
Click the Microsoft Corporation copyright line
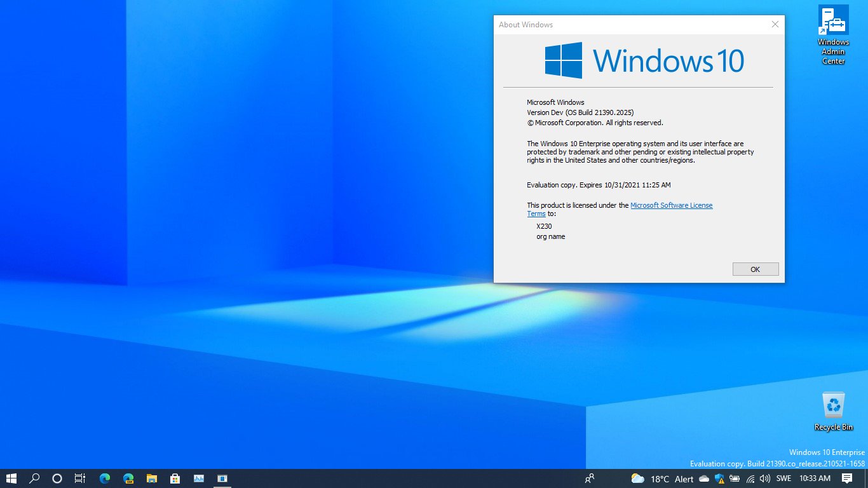tap(595, 123)
